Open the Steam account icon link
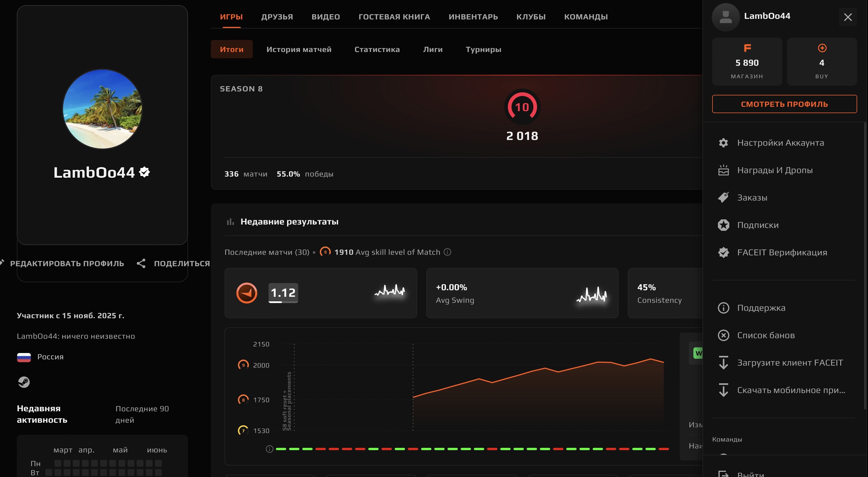 click(x=24, y=382)
